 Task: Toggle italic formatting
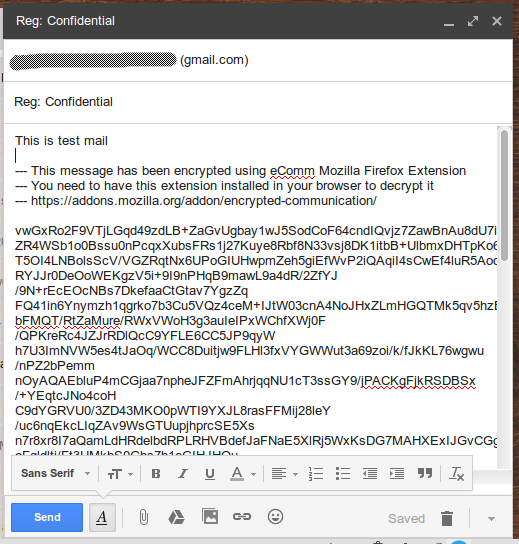[183, 474]
